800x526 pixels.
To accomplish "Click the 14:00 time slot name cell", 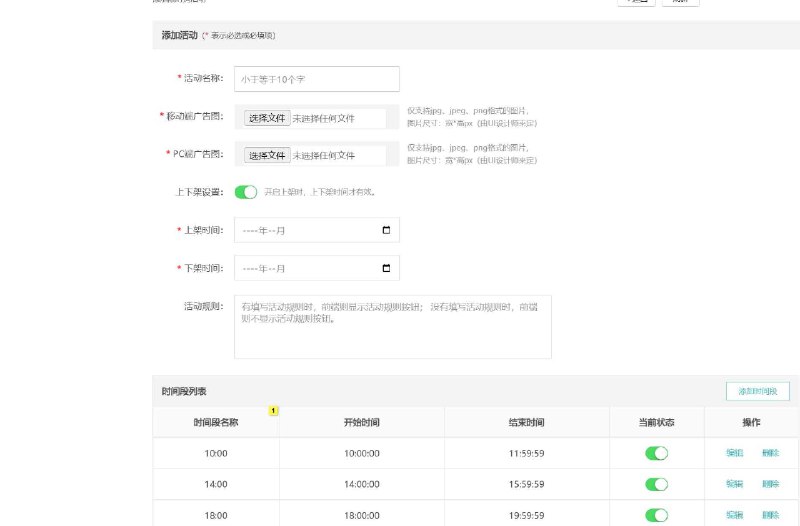I will 216,484.
